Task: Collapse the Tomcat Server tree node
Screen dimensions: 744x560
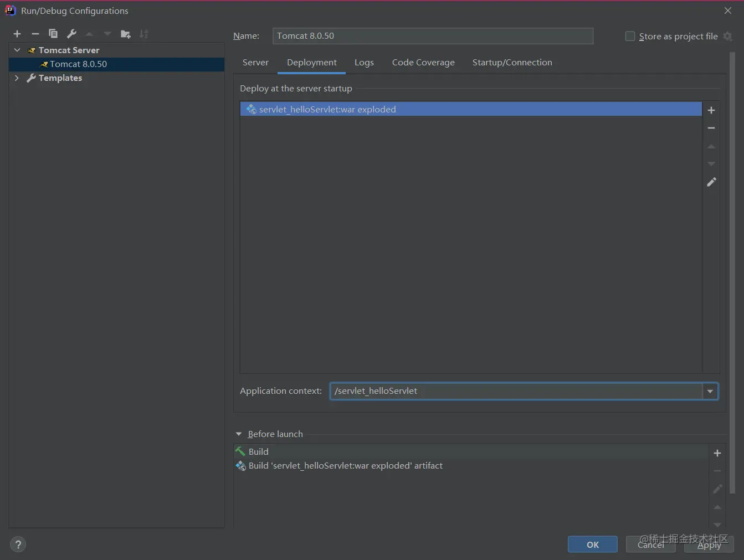Action: tap(17, 50)
